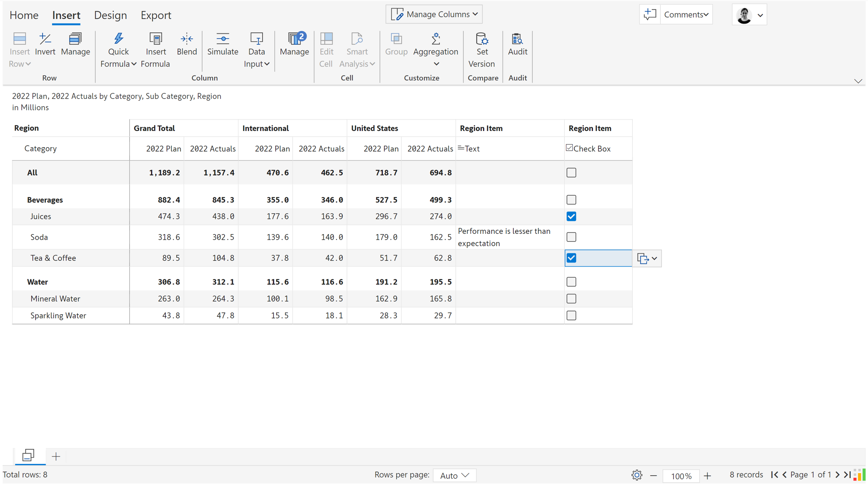This screenshot has height=486, width=868.
Task: Open the Rows per page Auto dropdown
Action: (x=454, y=475)
